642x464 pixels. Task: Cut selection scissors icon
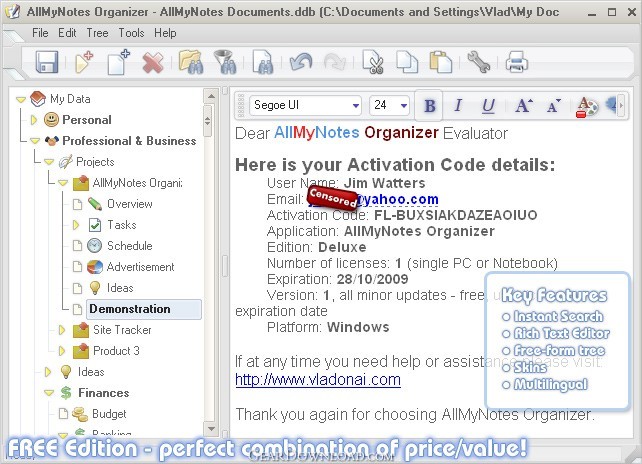[373, 62]
